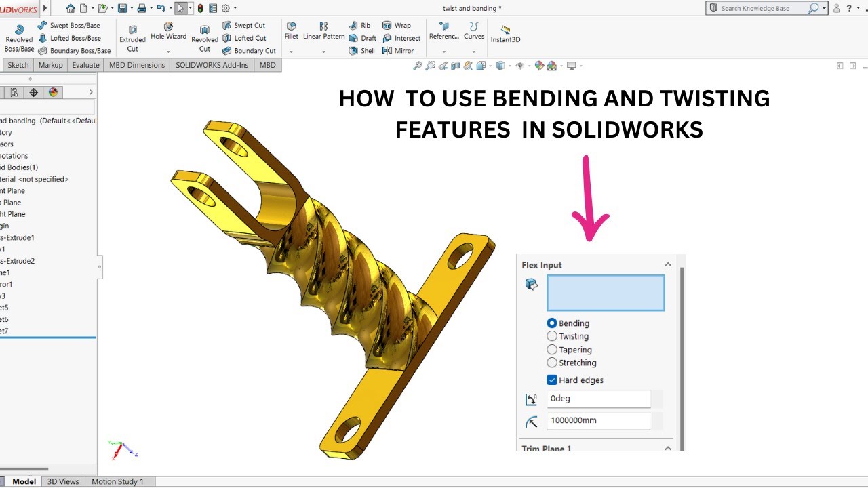Image resolution: width=868 pixels, height=488 pixels.
Task: Click the Apply Scene icon in view toolbar
Action: point(551,66)
